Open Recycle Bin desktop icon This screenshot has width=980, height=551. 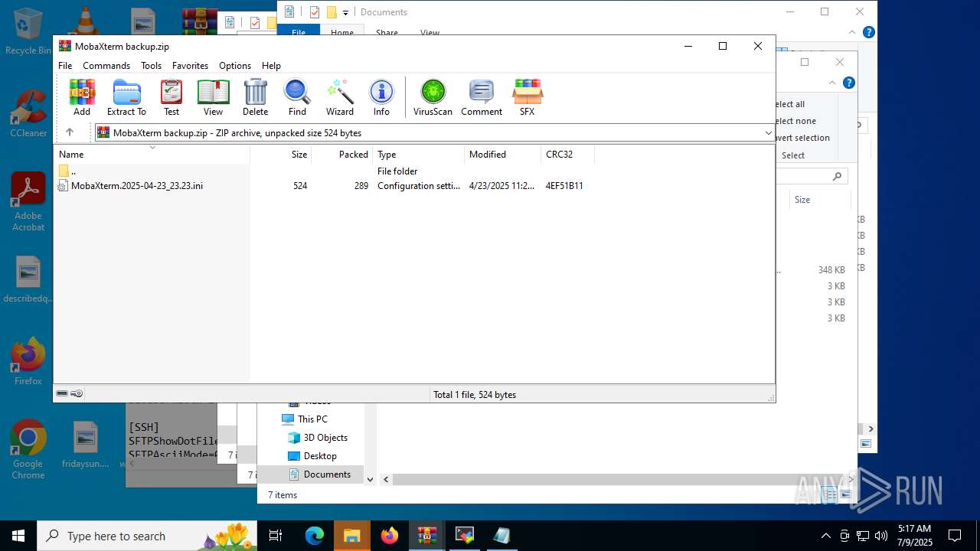coord(28,31)
